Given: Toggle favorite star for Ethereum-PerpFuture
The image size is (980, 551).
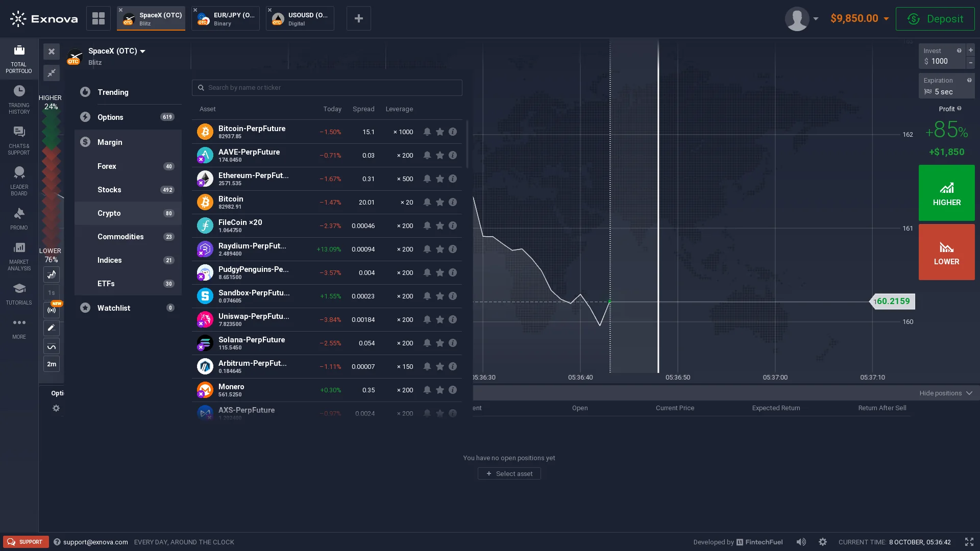Looking at the screenshot, I should [x=440, y=179].
